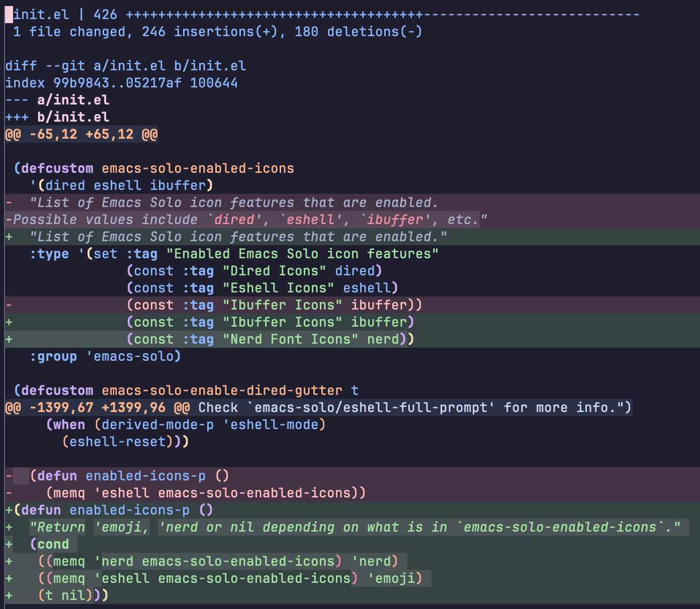
Task: Click the '--- a/init.el' old file path
Action: (x=73, y=100)
